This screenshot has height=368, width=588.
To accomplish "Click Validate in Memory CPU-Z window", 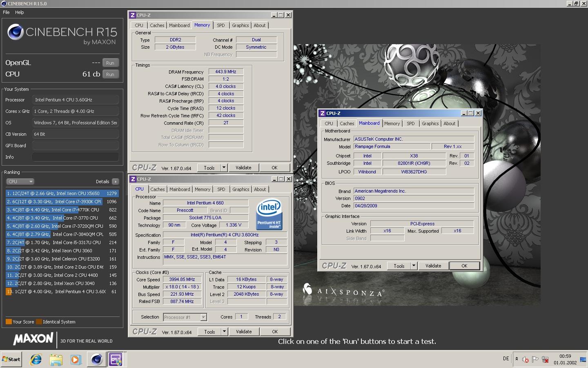I will click(243, 168).
